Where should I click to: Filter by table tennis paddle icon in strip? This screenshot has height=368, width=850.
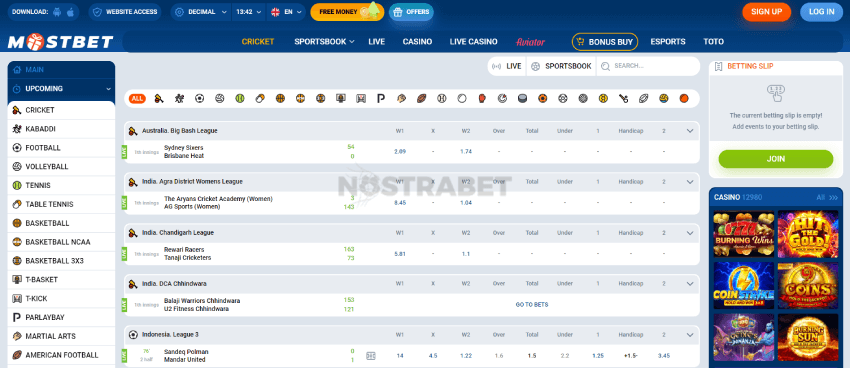point(260,99)
